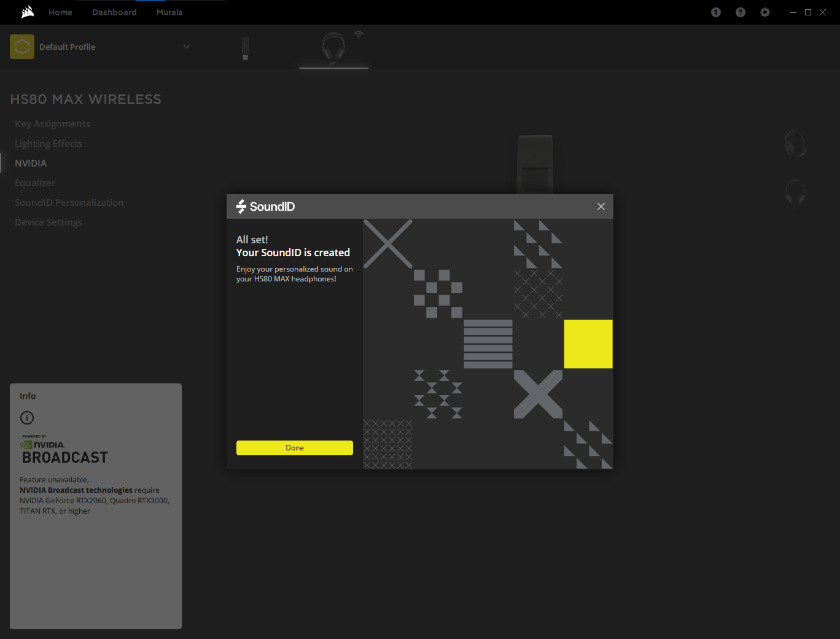Click the info circle icon
The height and width of the screenshot is (639, 840).
click(27, 418)
